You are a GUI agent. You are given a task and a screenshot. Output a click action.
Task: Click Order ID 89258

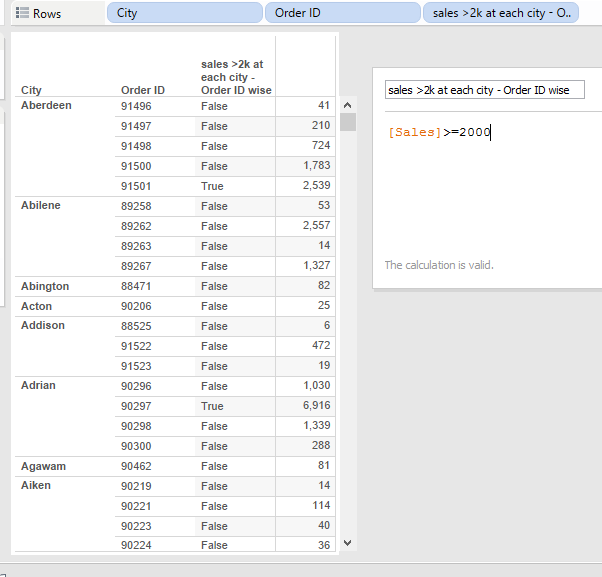(136, 206)
